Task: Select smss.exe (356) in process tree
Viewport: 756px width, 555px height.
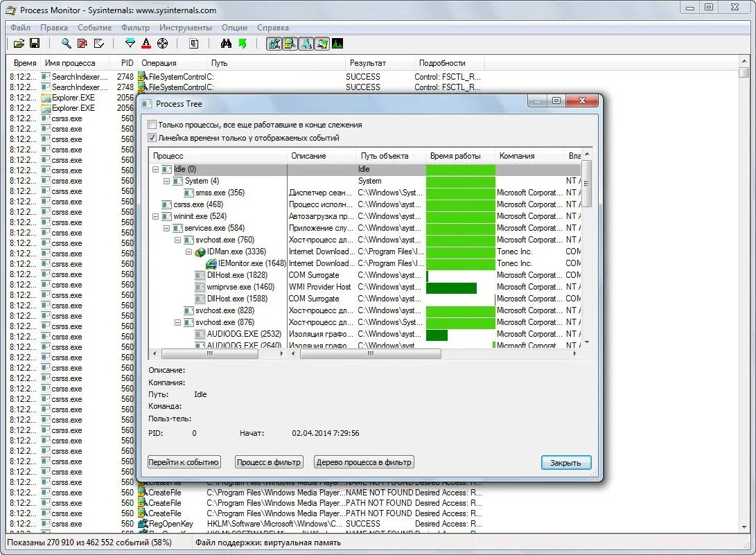Action: pos(220,193)
